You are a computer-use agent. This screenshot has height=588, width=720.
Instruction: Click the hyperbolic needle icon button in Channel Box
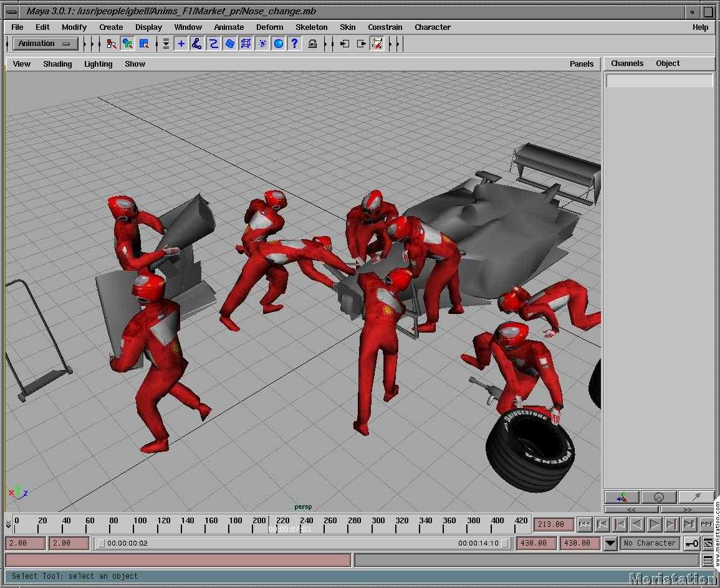pyautogui.click(x=696, y=496)
